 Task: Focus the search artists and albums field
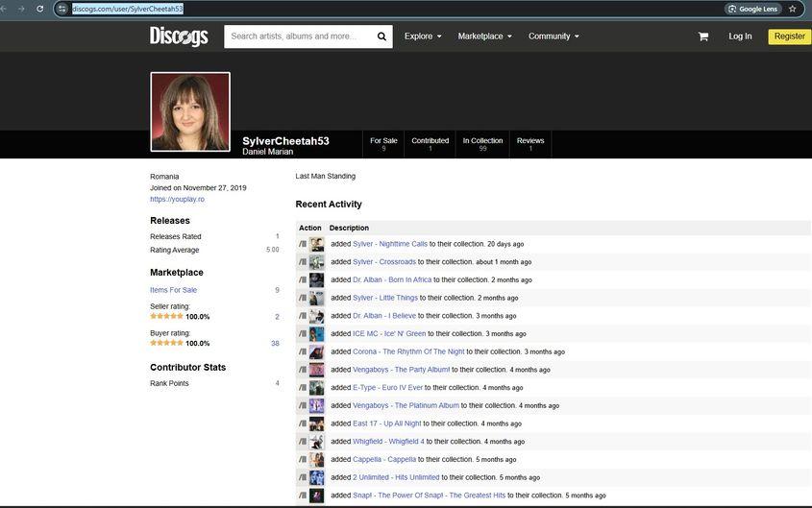click(298, 36)
